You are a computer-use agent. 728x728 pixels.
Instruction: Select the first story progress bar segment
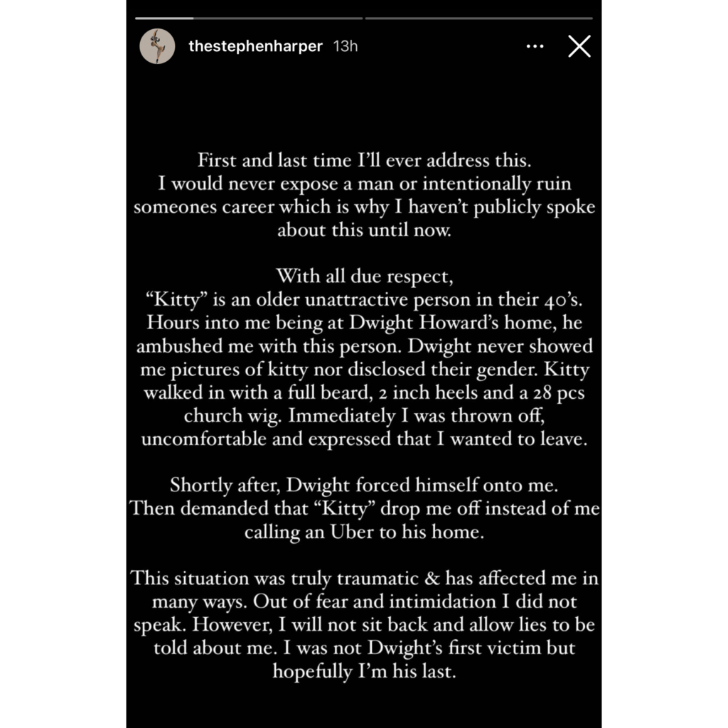click(249, 18)
